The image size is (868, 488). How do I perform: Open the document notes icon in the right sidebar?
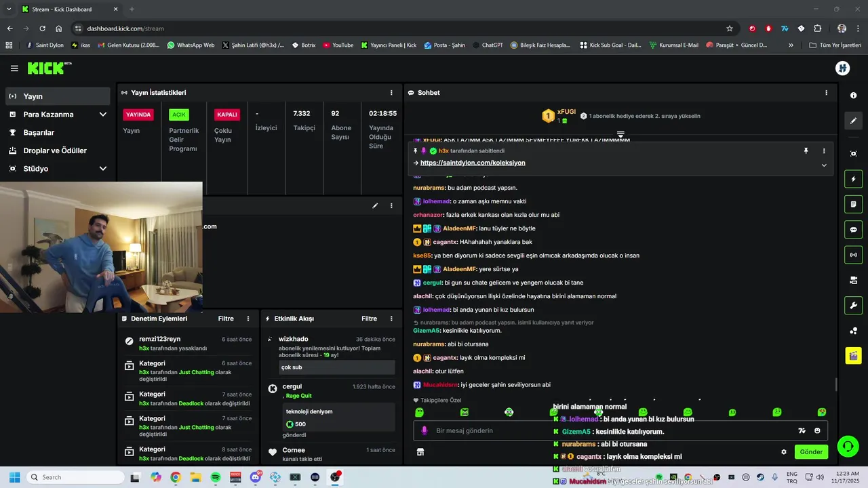click(853, 204)
